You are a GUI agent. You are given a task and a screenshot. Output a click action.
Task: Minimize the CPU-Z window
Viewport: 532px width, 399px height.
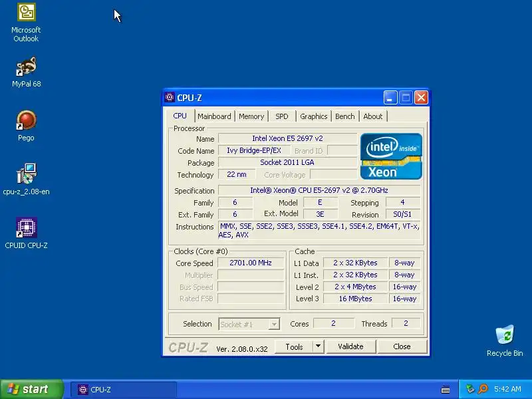click(x=390, y=98)
